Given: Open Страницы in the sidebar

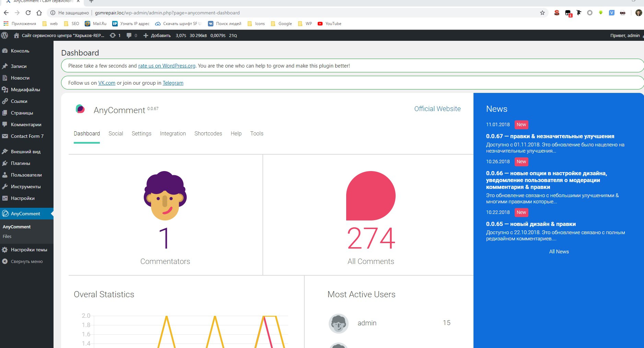Looking at the screenshot, I should click(x=27, y=113).
